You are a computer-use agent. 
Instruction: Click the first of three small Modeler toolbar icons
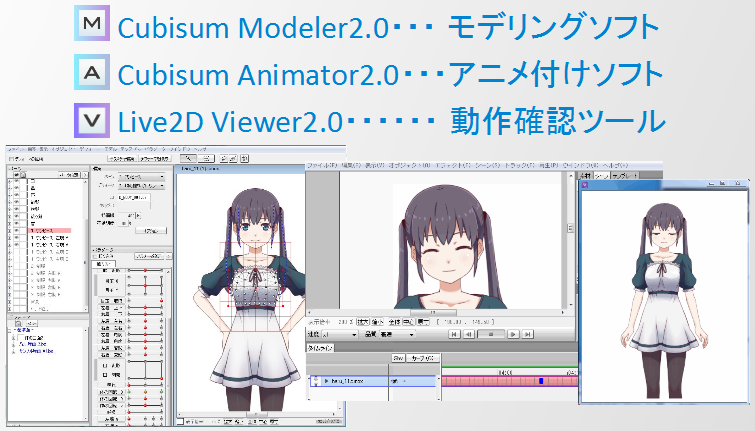224,158
